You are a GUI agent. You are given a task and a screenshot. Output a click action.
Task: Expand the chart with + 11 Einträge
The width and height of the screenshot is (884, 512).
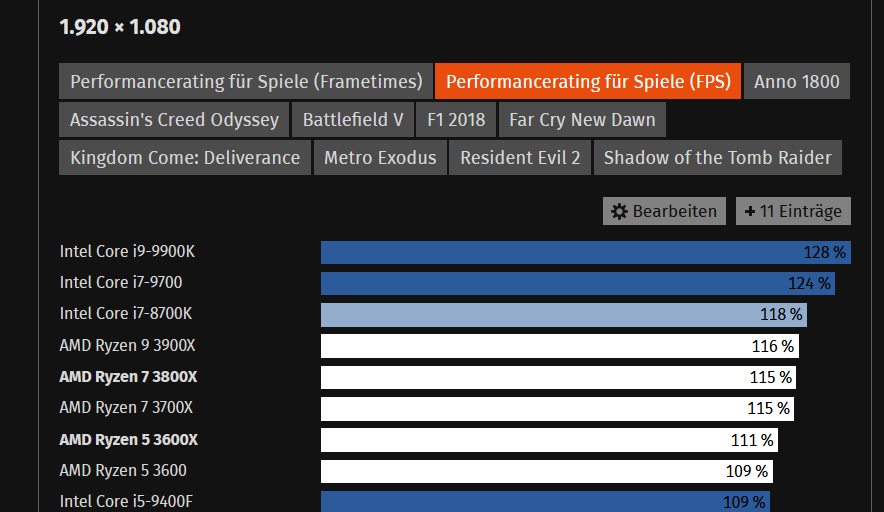[x=793, y=211]
